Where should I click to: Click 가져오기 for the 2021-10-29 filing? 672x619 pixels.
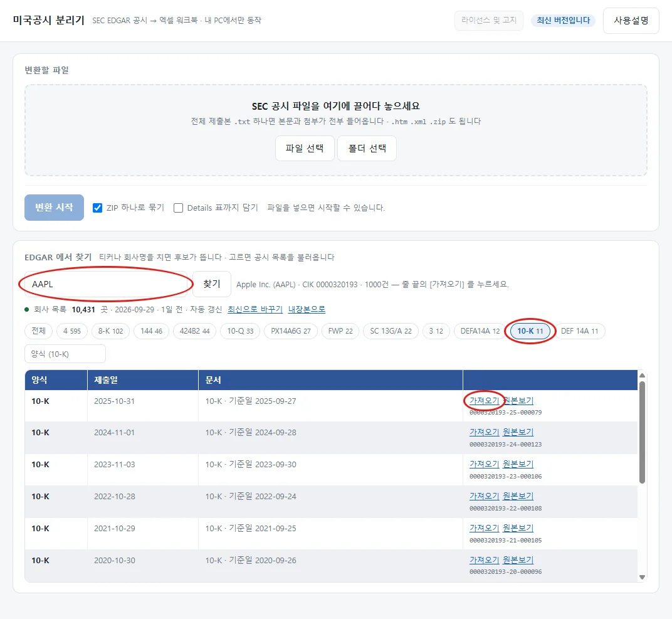(x=485, y=529)
